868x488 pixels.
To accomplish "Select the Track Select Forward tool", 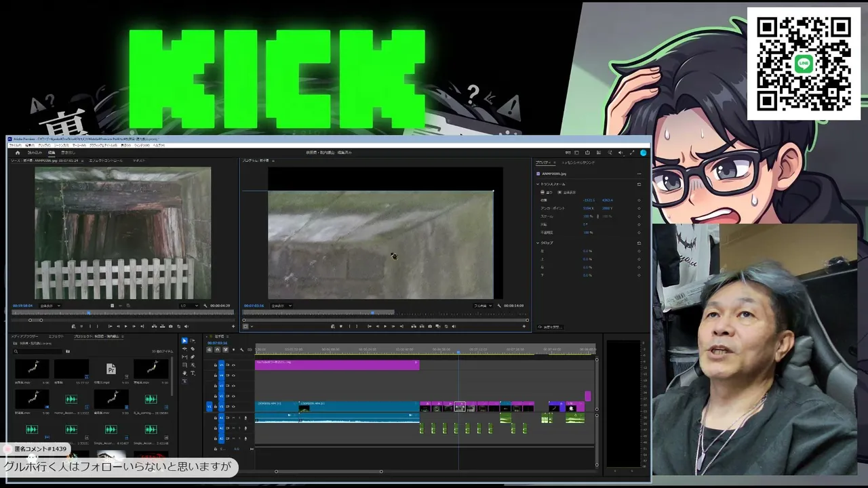I will point(193,341).
